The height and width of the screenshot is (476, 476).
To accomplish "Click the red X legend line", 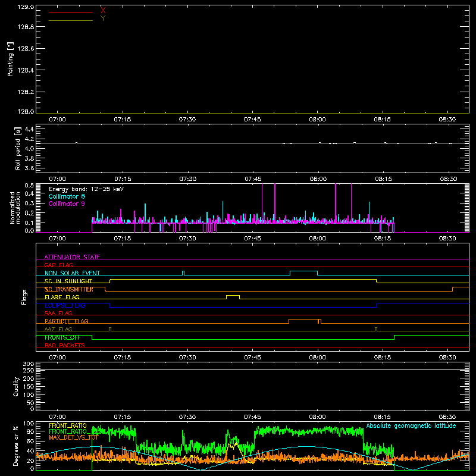I will coord(71,12).
